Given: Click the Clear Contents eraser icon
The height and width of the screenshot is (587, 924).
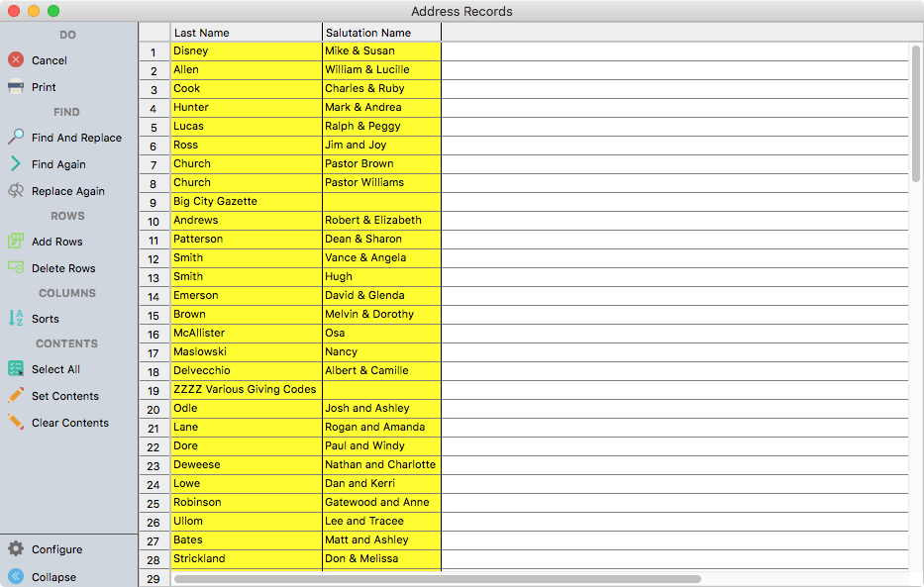Looking at the screenshot, I should click(16, 423).
